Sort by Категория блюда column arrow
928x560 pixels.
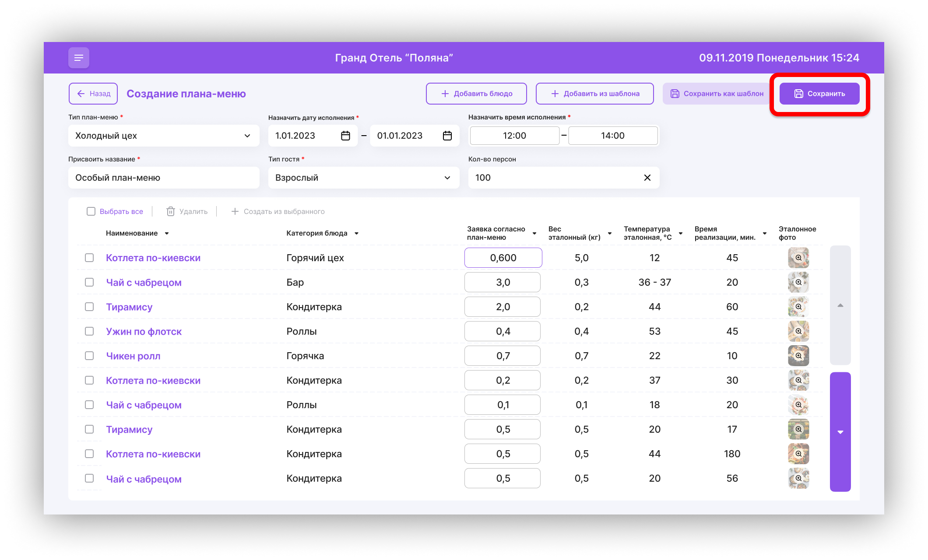point(356,234)
